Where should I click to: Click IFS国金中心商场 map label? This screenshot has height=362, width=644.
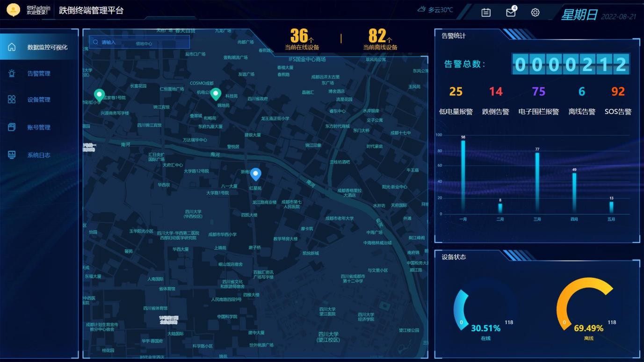[x=307, y=59]
